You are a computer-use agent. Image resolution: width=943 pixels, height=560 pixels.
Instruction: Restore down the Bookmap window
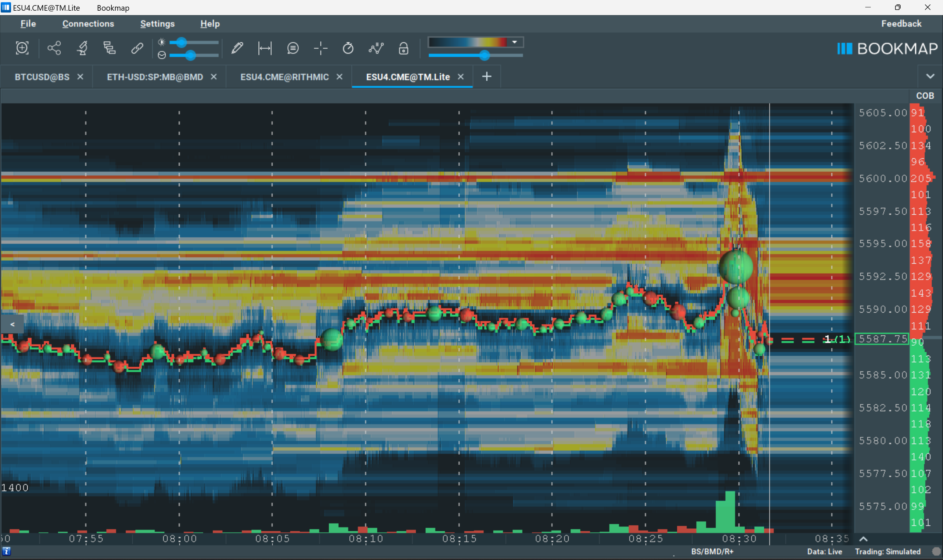coord(897,7)
